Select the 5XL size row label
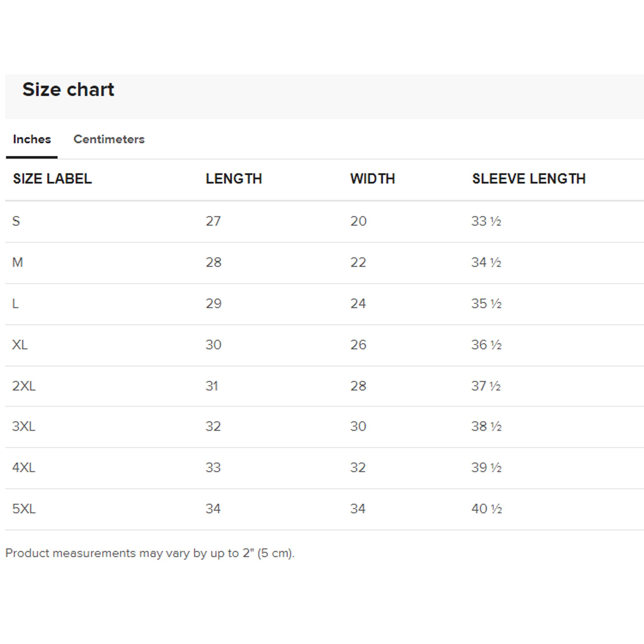This screenshot has width=644, height=644. [x=24, y=509]
